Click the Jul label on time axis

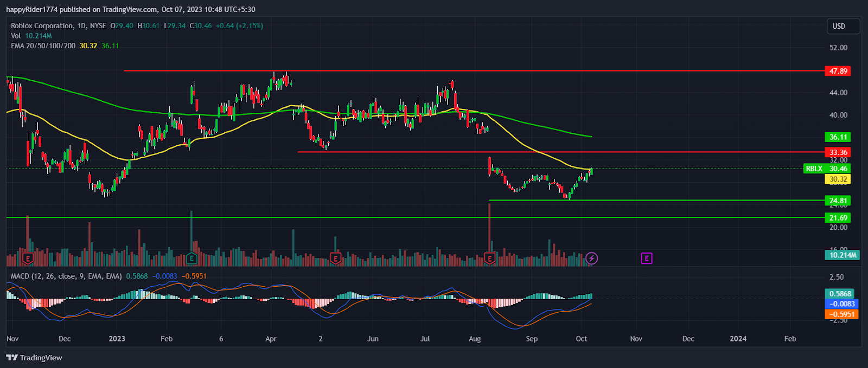coord(425,339)
